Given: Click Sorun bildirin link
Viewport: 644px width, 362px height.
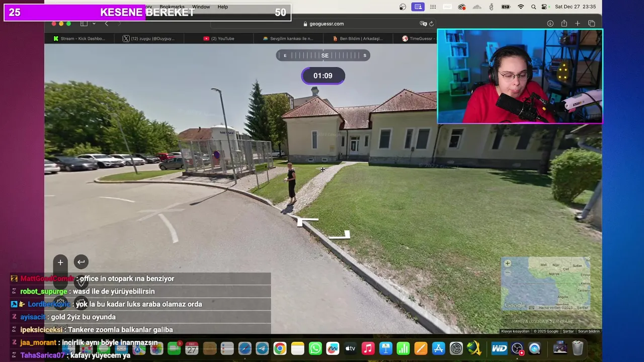Looking at the screenshot, I should coord(589,331).
